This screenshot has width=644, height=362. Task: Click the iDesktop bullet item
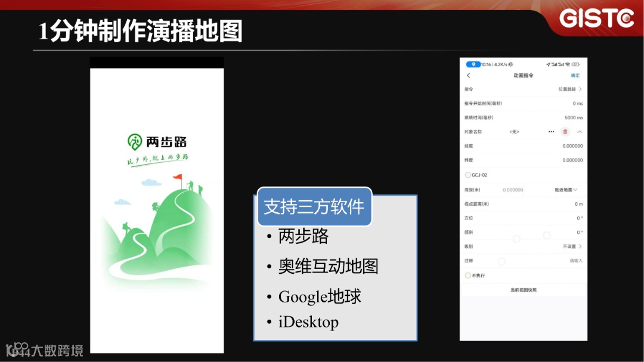pos(308,321)
